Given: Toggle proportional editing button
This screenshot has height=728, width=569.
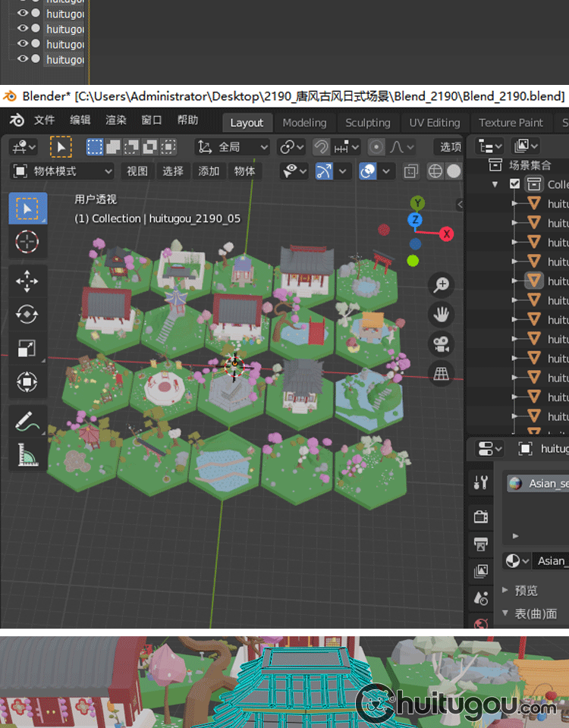Looking at the screenshot, I should tap(376, 147).
